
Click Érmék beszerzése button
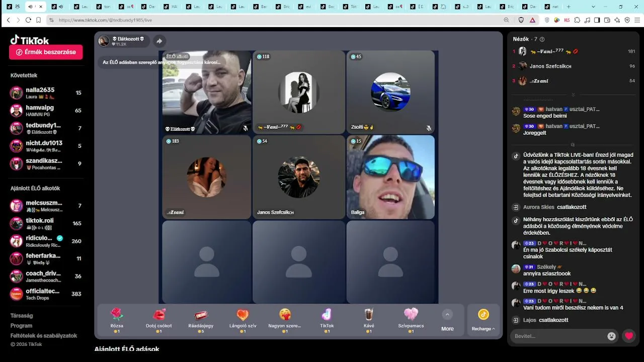(x=46, y=52)
